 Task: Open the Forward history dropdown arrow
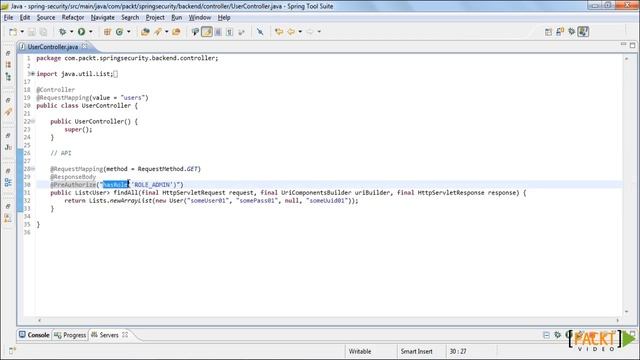(300, 32)
